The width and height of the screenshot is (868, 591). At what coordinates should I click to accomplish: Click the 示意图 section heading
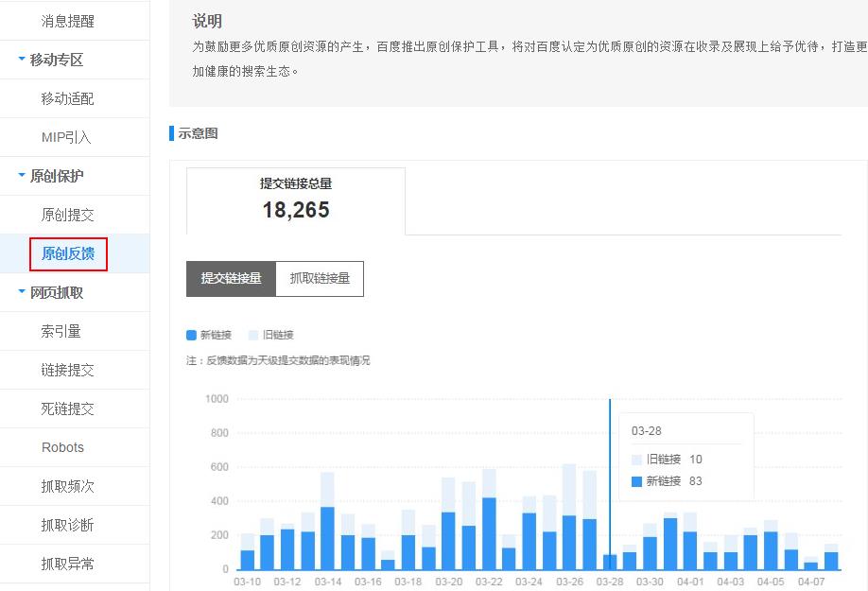198,133
